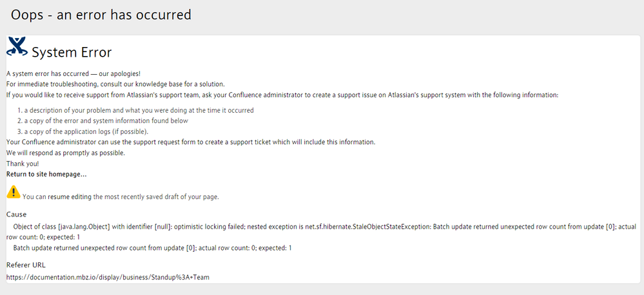The width and height of the screenshot is (644, 295).
Task: Click the 'Oops - an error has occurred' title
Action: pos(101,14)
